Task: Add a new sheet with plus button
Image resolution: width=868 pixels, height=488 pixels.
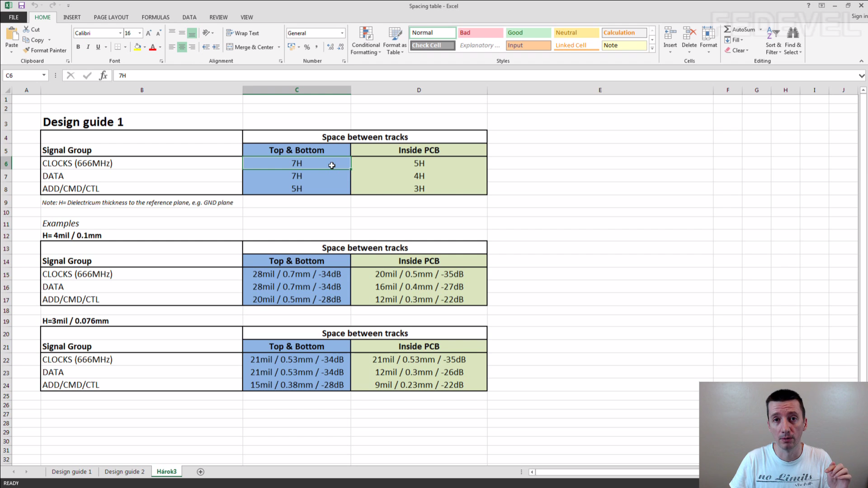Action: 201,472
